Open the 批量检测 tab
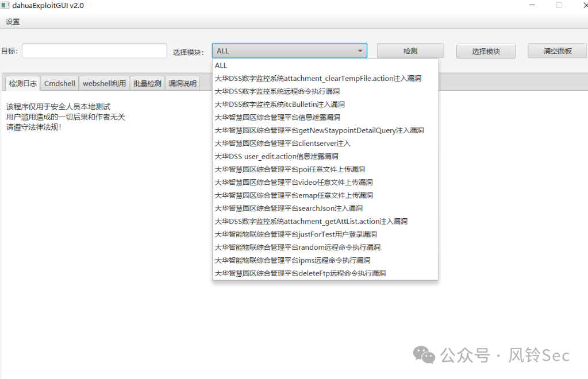 (x=147, y=83)
